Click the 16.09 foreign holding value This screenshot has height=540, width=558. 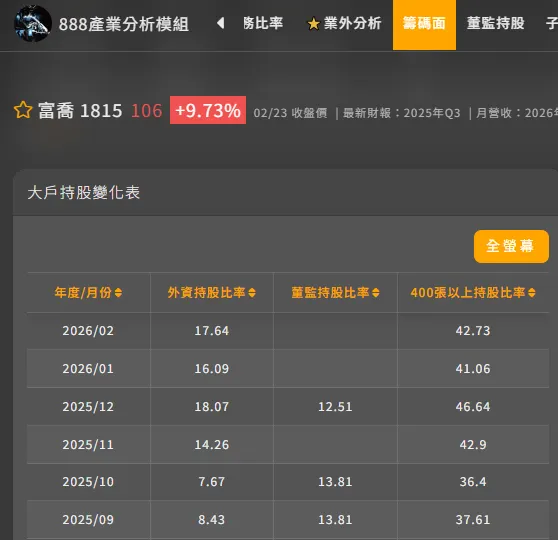212,369
